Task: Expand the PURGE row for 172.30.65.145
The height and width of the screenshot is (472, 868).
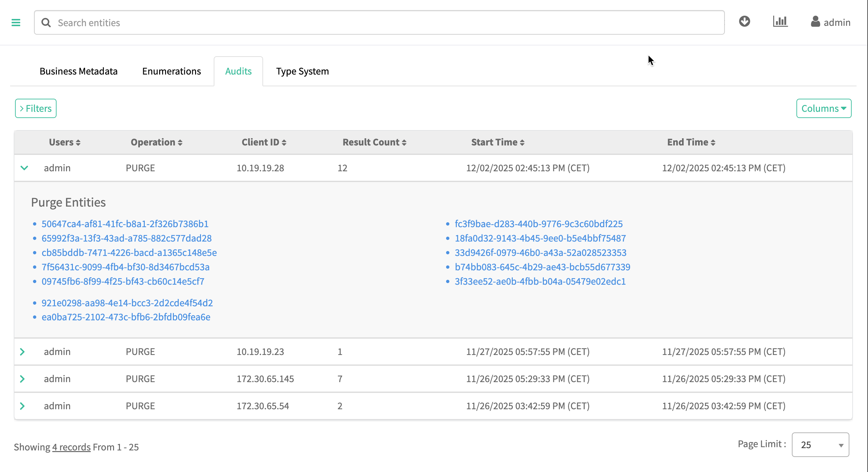Action: click(22, 379)
